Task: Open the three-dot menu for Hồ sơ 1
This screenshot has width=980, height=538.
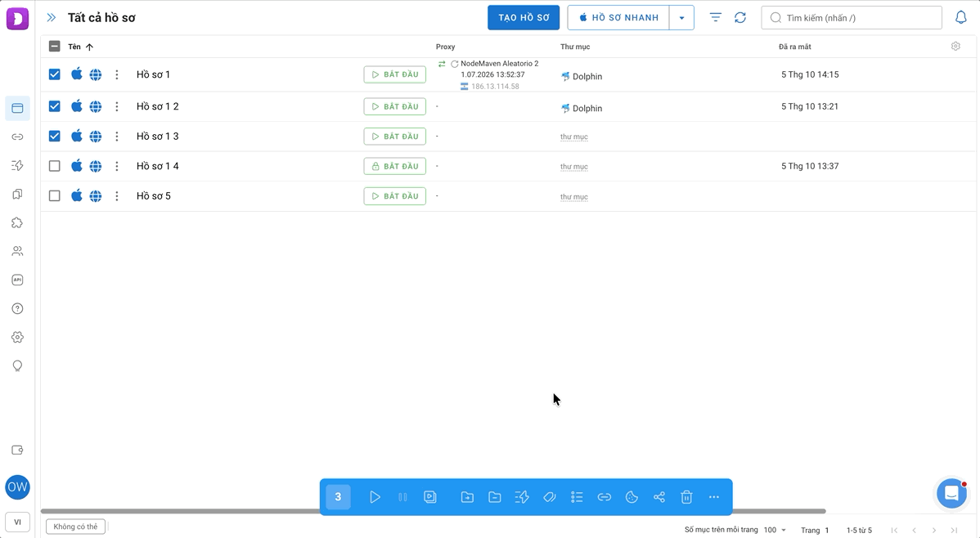Action: point(117,74)
